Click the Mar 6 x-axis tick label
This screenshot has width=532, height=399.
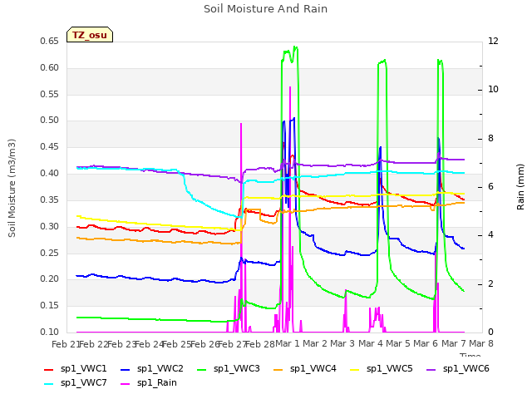tap(426, 344)
